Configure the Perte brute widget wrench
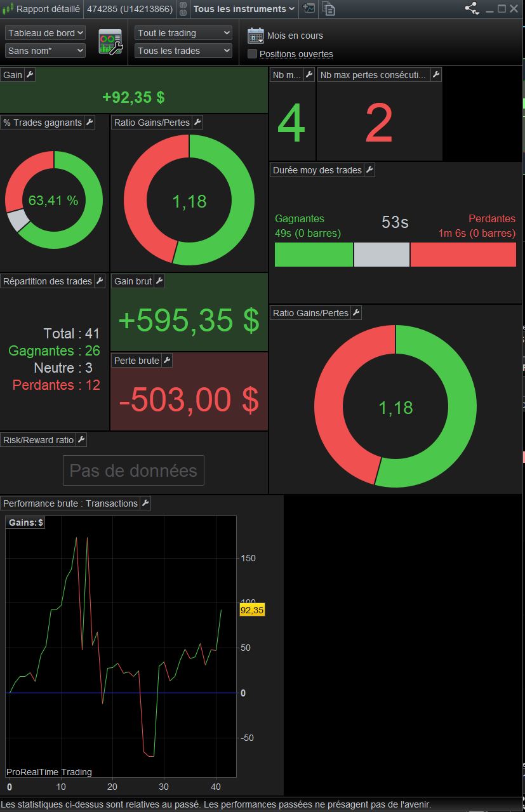 pos(167,361)
